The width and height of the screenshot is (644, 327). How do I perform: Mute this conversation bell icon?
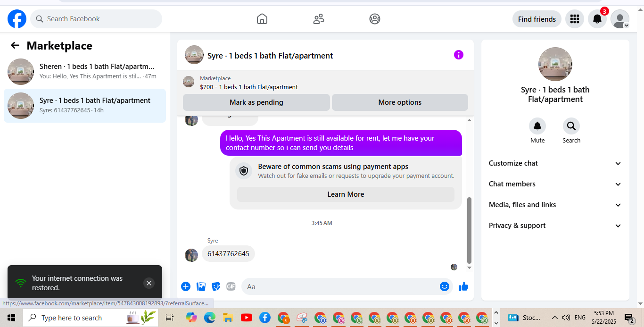pyautogui.click(x=537, y=126)
